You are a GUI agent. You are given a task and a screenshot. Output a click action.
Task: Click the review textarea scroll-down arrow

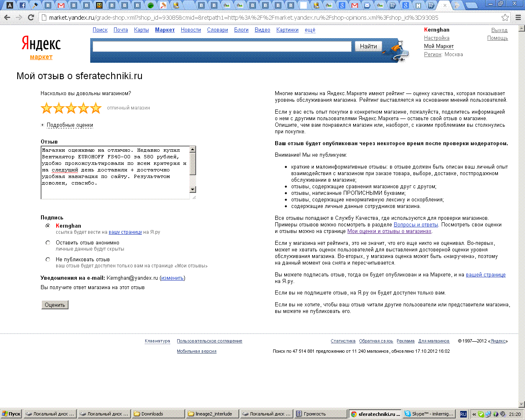(x=193, y=189)
